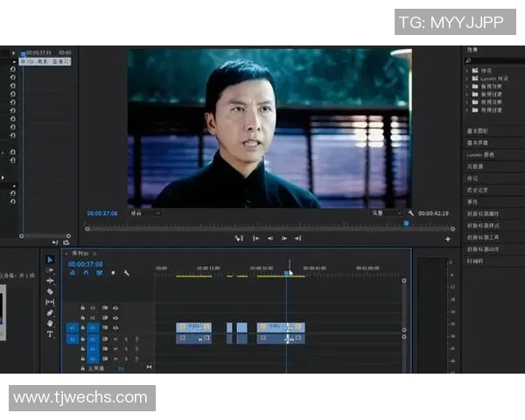This screenshot has height=420, width=525.
Task: Expand the 视频过渡 folder
Action: coord(467,110)
